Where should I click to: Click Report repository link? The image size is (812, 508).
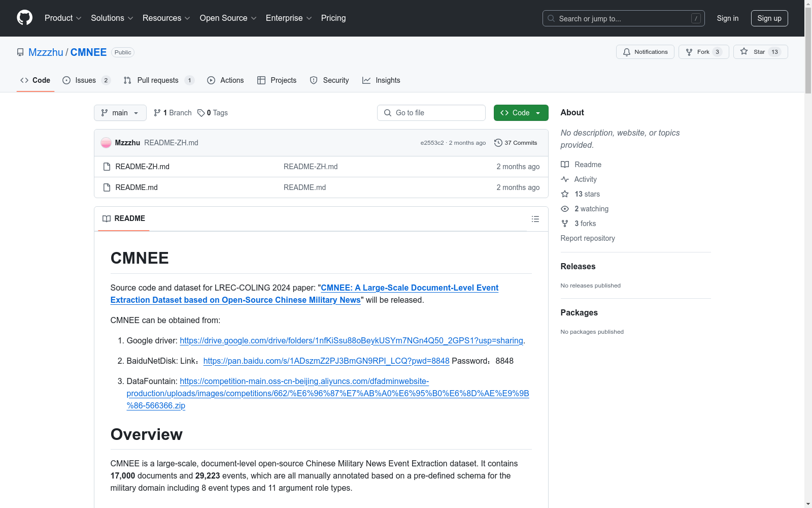[588, 238]
